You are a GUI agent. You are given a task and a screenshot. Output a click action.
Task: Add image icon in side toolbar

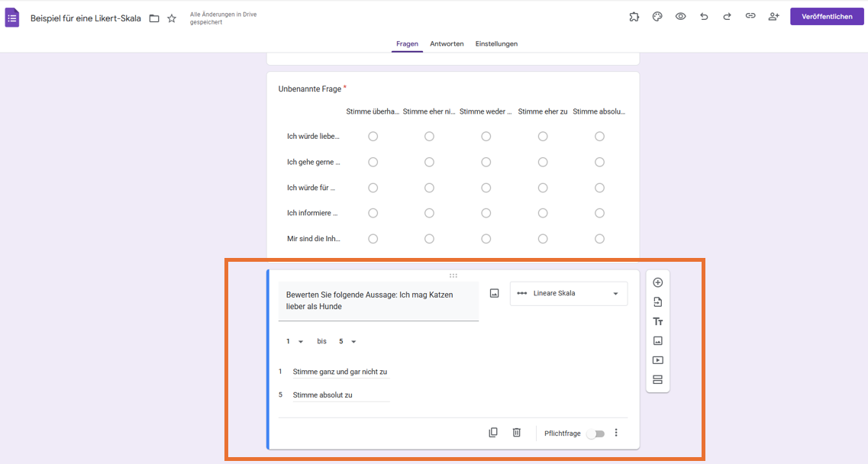coord(657,340)
